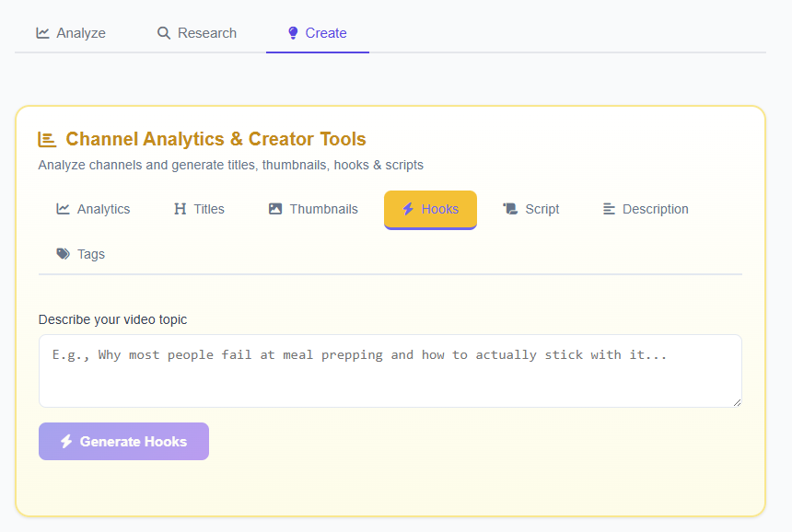
Task: Select the Analyze chart icon
Action: (41, 32)
